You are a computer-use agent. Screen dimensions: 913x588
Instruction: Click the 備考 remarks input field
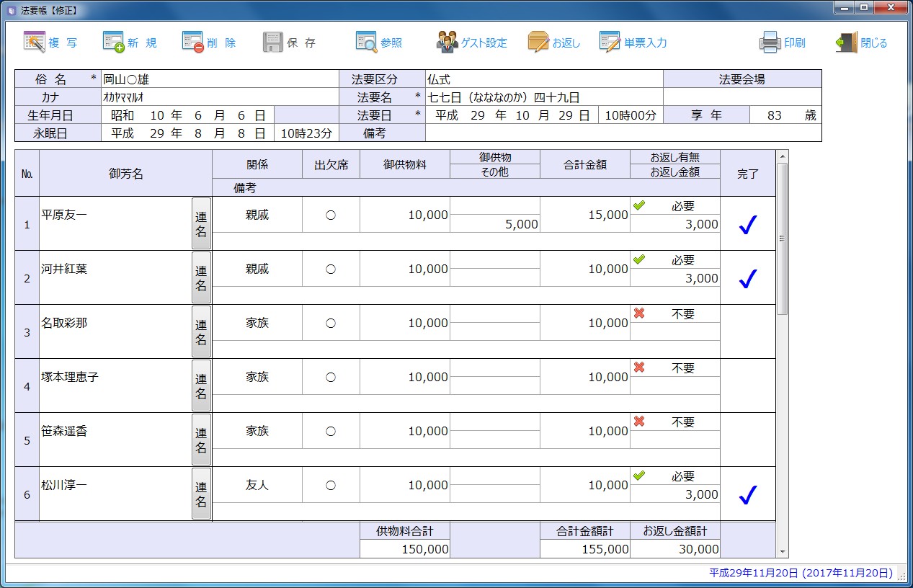(623, 133)
